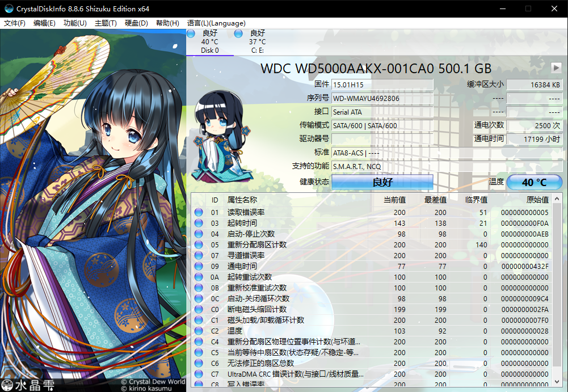
Task: Click status orb for C2 温度 row
Action: [199, 331]
